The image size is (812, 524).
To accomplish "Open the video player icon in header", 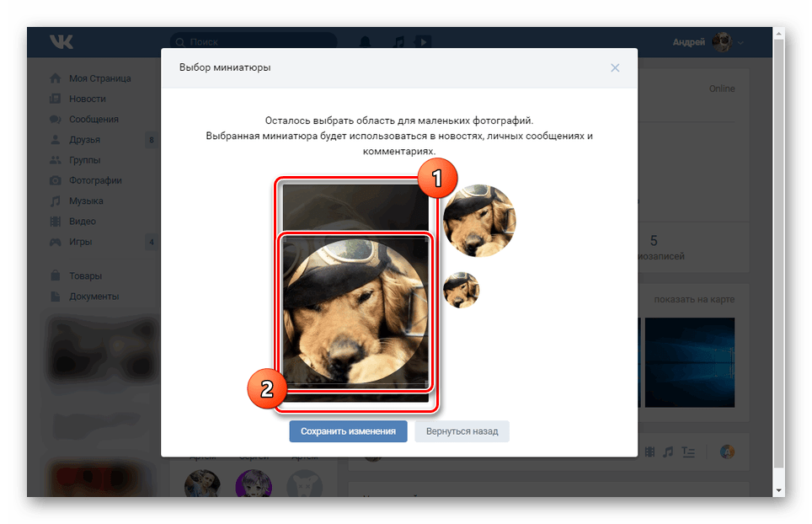I will pos(423,42).
